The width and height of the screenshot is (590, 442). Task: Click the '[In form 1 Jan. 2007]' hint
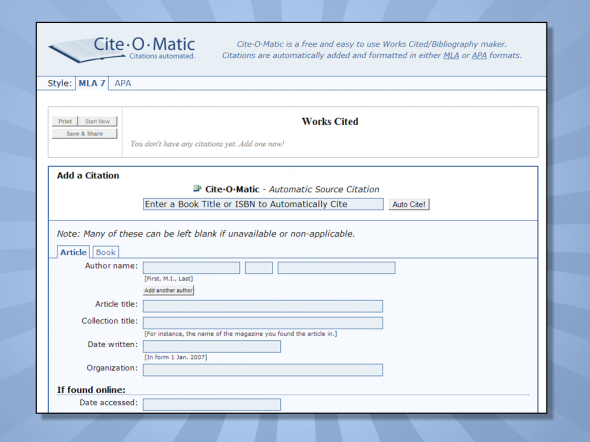pos(176,357)
